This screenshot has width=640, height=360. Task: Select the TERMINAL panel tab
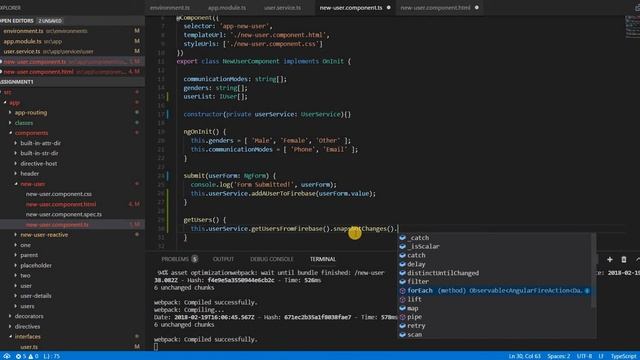point(322,259)
